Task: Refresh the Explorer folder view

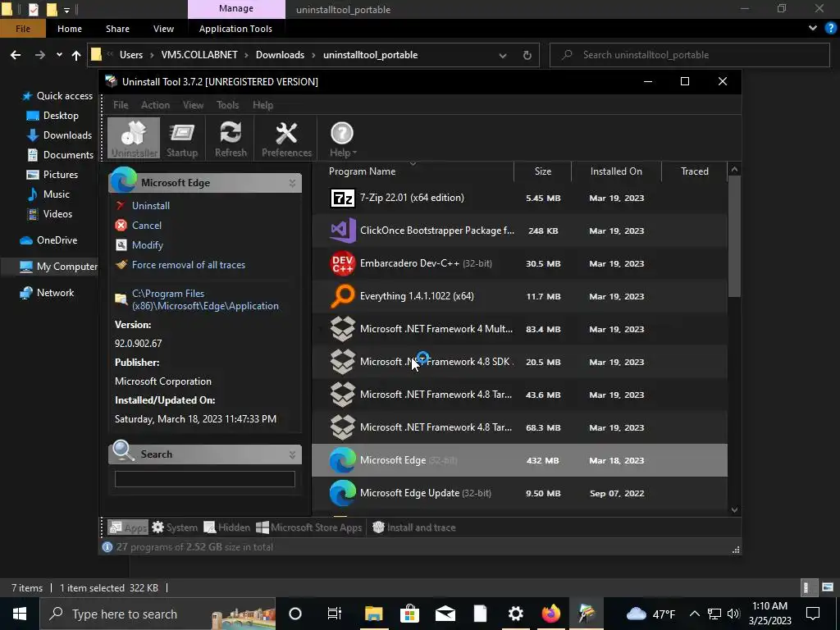Action: coord(527,55)
